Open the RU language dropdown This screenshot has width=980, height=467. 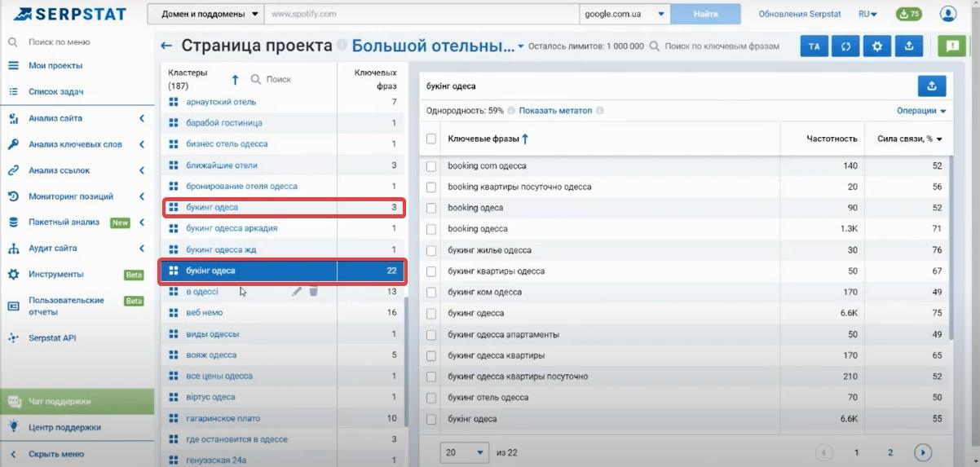[x=867, y=14]
